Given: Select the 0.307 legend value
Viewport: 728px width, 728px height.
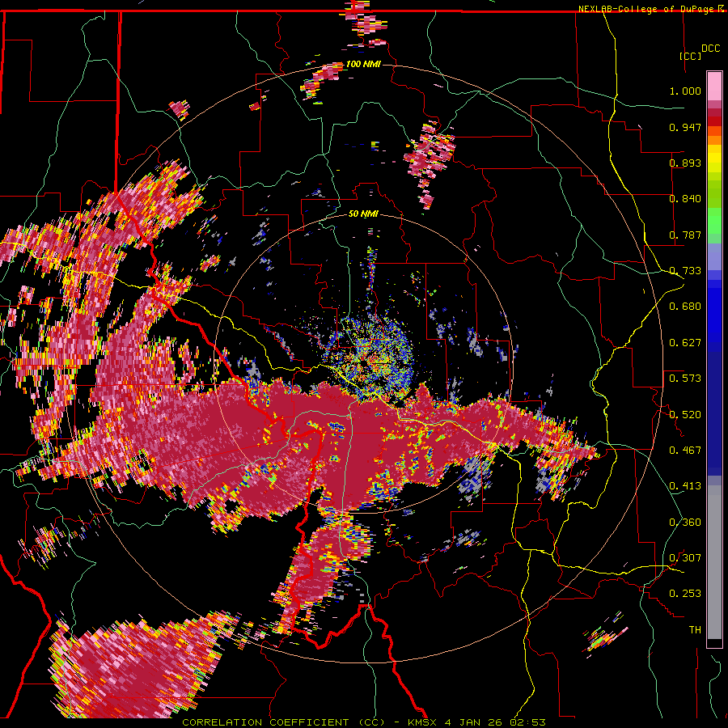Looking at the screenshot, I should pyautogui.click(x=685, y=558).
